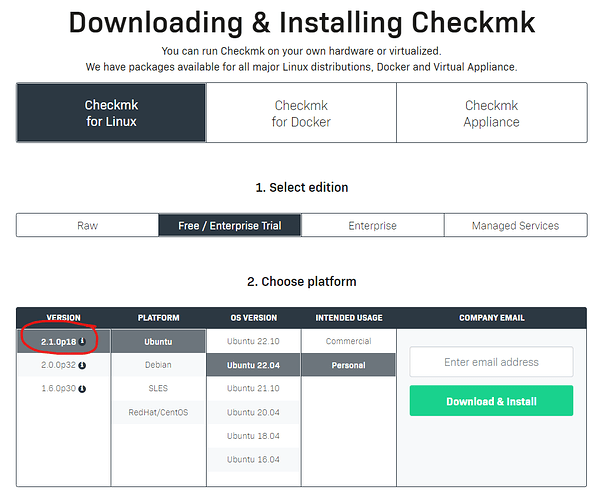Pick RedHat/CentOS platform

(x=158, y=412)
